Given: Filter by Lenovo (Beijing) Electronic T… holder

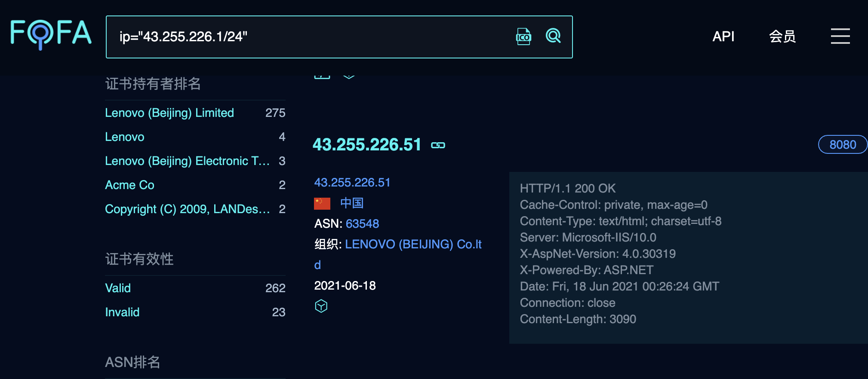Looking at the screenshot, I should coord(187,161).
